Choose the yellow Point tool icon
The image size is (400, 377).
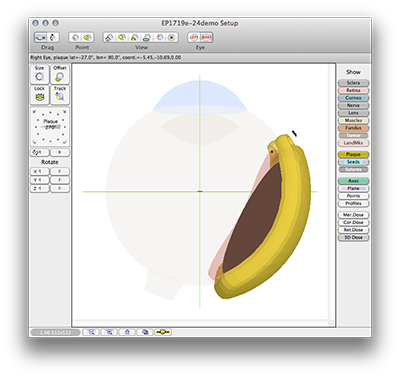coord(88,37)
